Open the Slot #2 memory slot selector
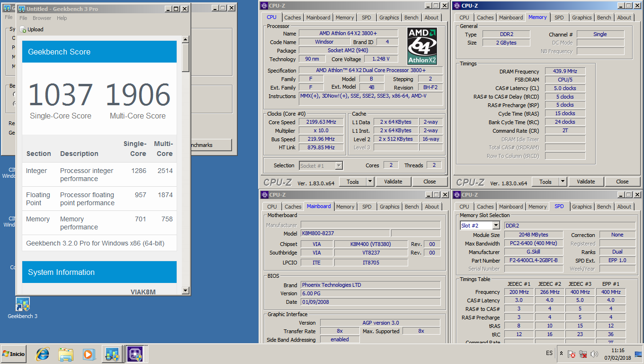The height and width of the screenshot is (364, 644). pyautogui.click(x=480, y=226)
